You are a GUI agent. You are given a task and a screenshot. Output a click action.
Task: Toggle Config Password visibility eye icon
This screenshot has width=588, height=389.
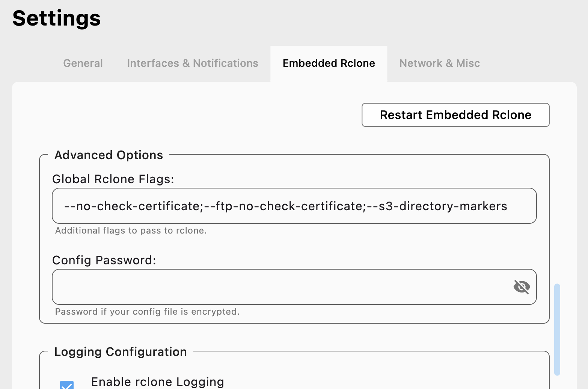coord(522,287)
